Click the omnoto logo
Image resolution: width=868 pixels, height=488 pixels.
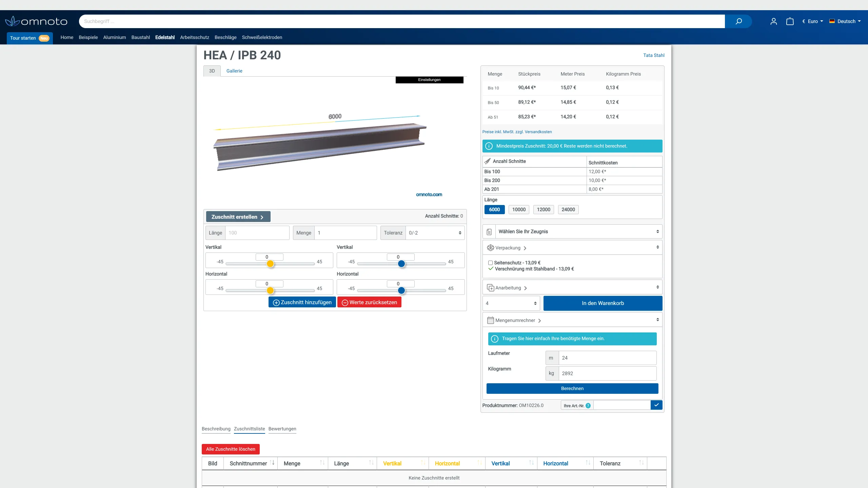36,21
